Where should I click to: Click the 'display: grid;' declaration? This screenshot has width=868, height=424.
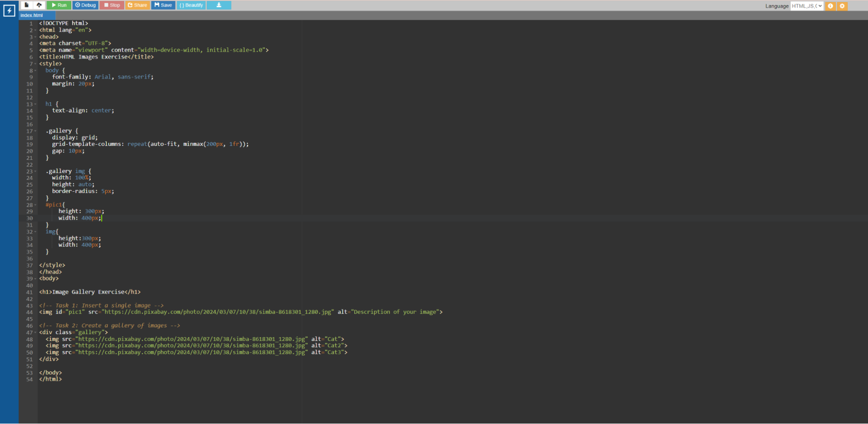coord(75,138)
